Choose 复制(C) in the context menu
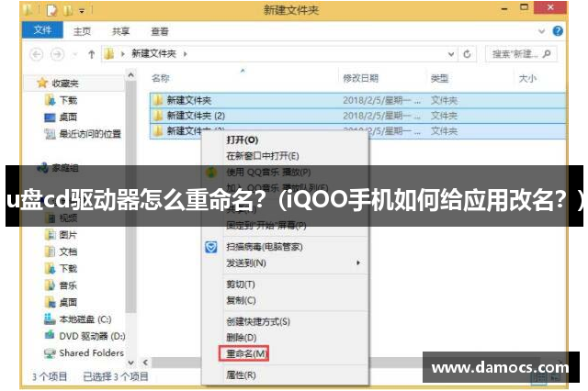The width and height of the screenshot is (588, 391). (x=241, y=300)
